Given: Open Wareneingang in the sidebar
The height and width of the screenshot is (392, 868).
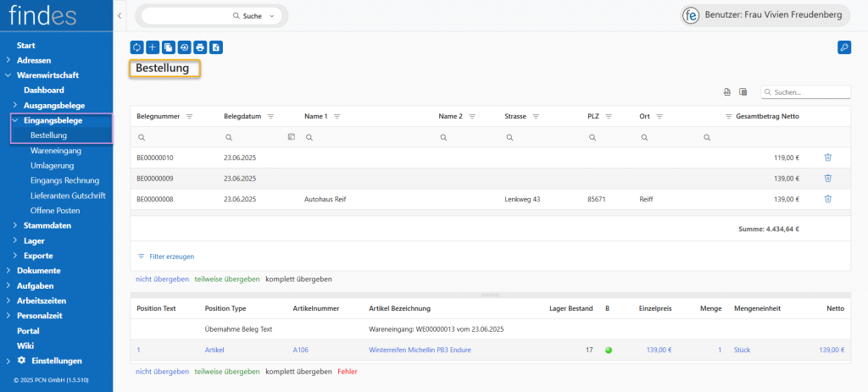Looking at the screenshot, I should [55, 150].
